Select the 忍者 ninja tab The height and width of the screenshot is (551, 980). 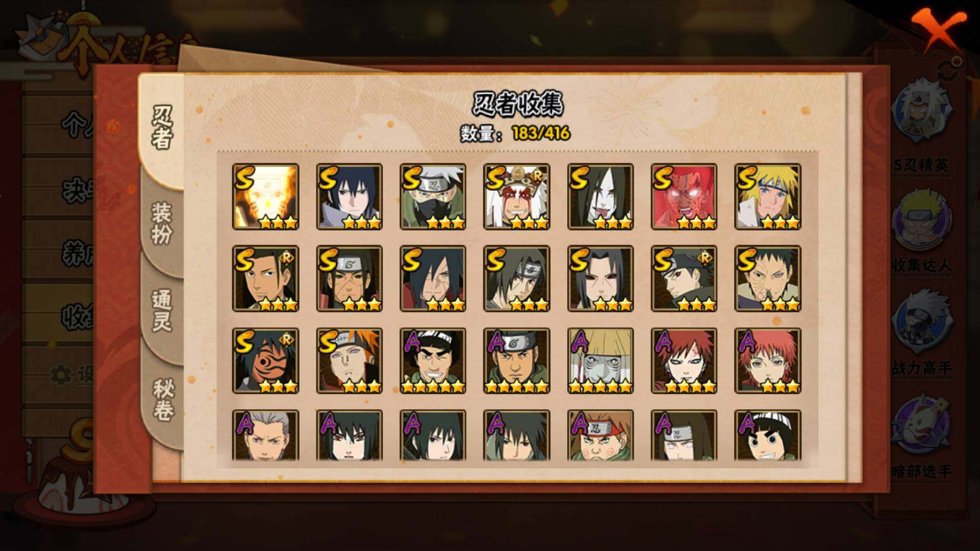[x=162, y=128]
